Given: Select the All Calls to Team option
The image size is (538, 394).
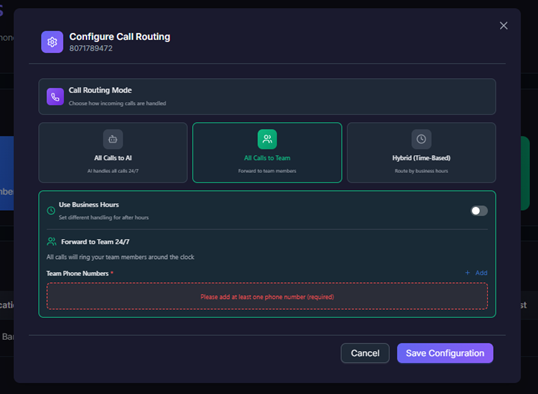Looking at the screenshot, I should click(267, 152).
